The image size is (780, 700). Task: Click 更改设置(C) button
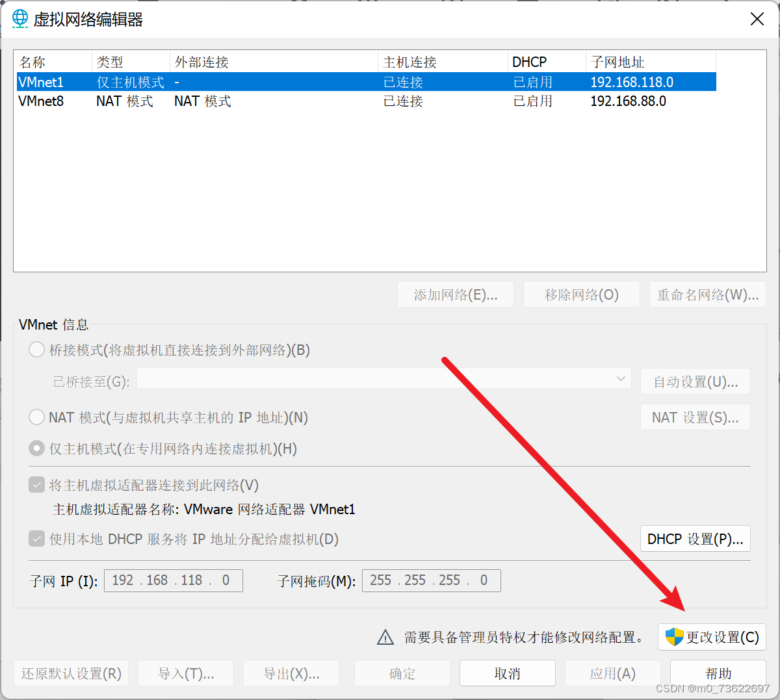(712, 637)
